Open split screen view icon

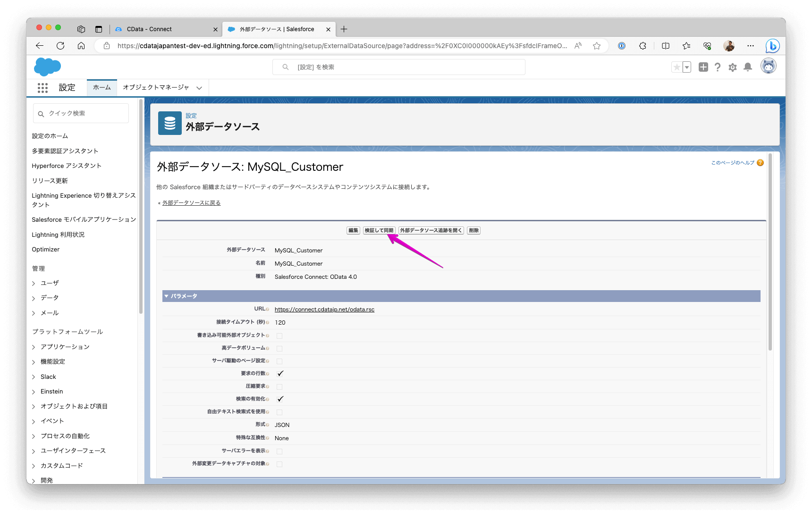[x=666, y=46]
